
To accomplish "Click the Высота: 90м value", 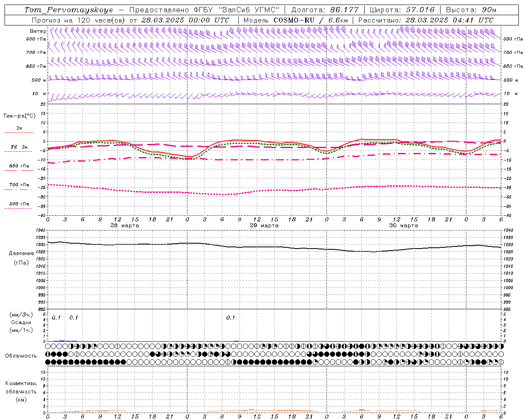I will tap(471, 10).
